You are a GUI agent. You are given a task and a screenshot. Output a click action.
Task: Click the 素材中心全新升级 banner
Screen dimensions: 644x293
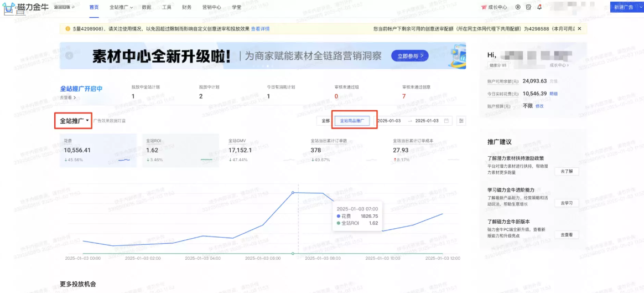click(263, 55)
